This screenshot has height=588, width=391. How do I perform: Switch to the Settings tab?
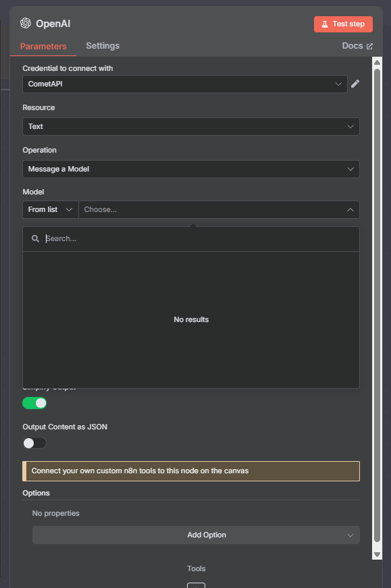pyautogui.click(x=103, y=46)
